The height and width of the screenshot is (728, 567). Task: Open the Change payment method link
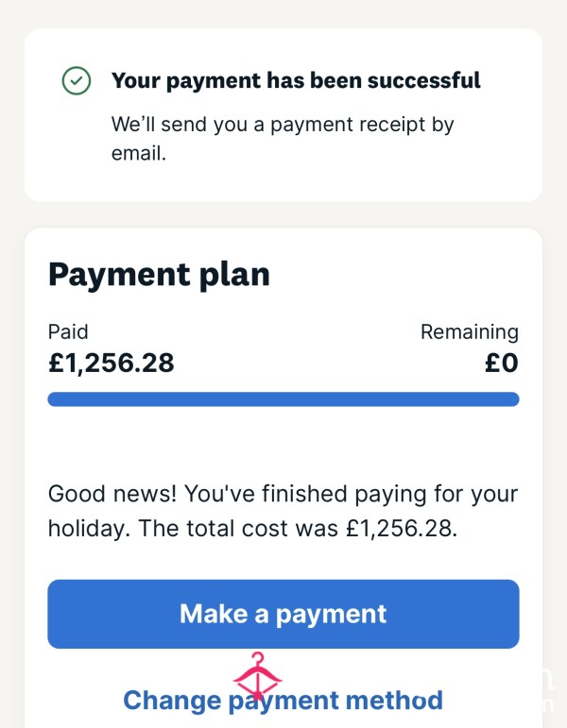[x=283, y=701]
